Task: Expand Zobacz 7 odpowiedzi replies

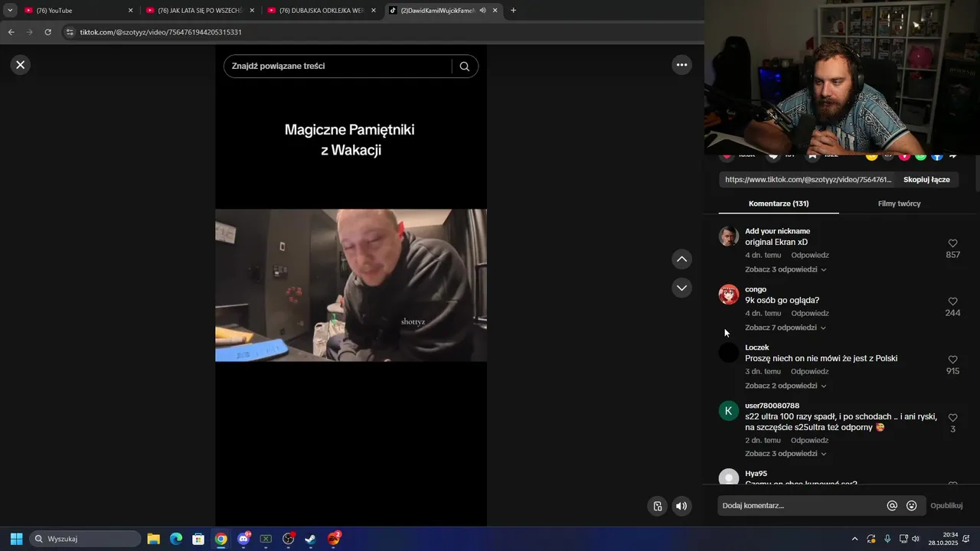Action: tap(786, 328)
